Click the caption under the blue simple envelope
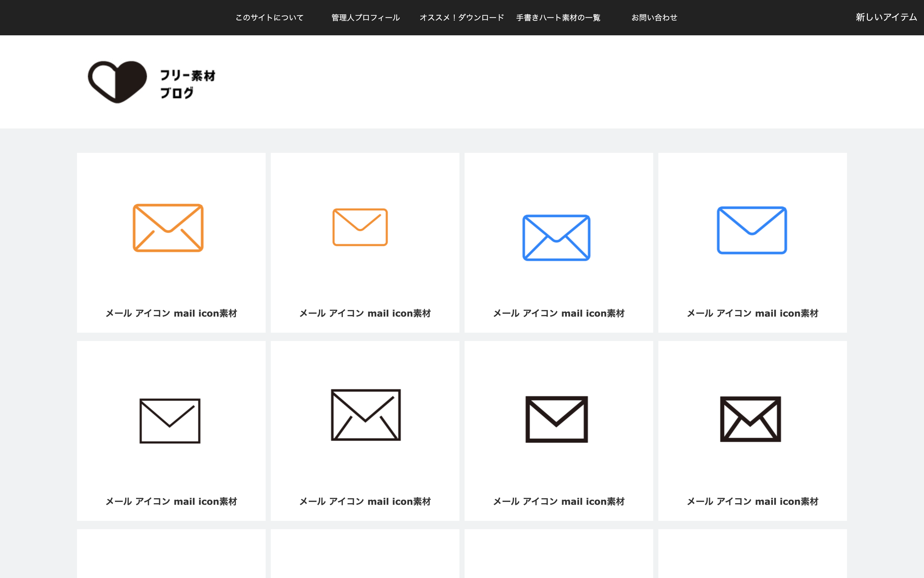The height and width of the screenshot is (578, 924). click(x=753, y=313)
